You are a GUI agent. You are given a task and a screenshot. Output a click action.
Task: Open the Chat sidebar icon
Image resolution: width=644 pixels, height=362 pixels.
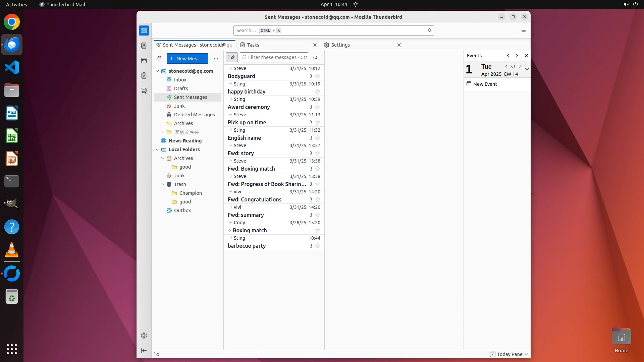pos(144,91)
